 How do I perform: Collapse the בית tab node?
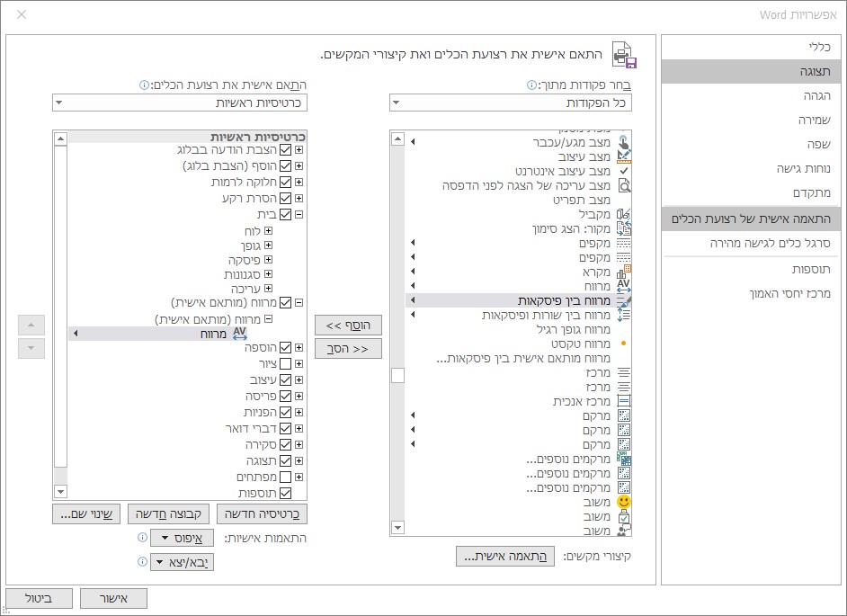pos(299,215)
